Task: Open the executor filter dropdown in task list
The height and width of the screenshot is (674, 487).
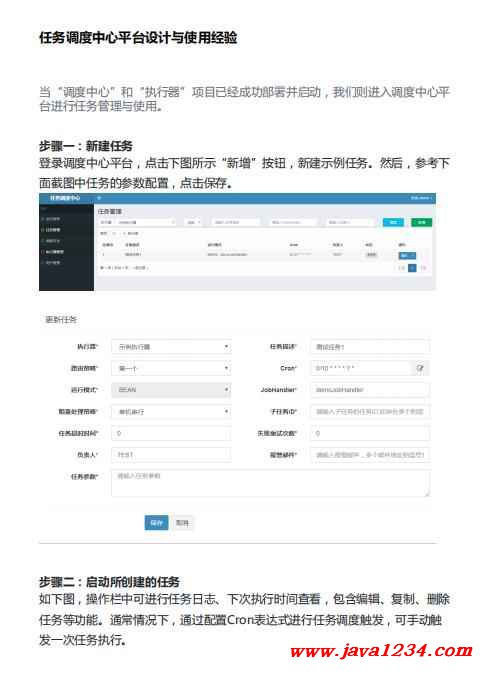Action: click(138, 222)
